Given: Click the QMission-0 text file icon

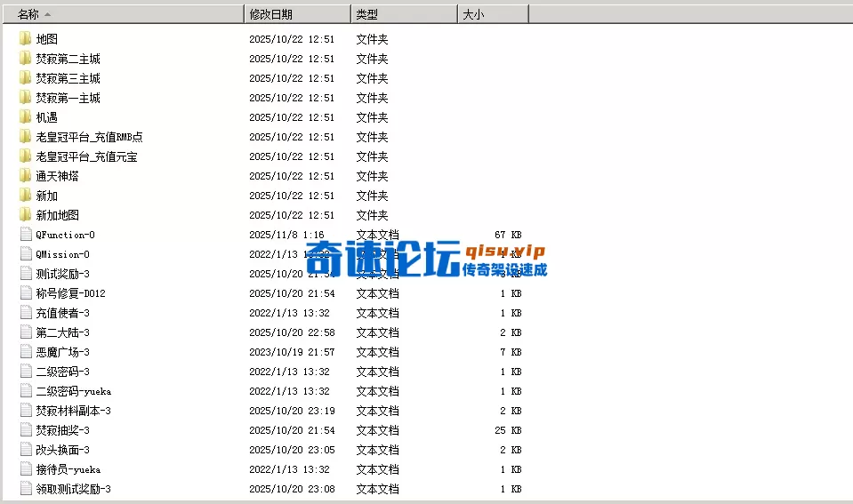Looking at the screenshot, I should (26, 254).
